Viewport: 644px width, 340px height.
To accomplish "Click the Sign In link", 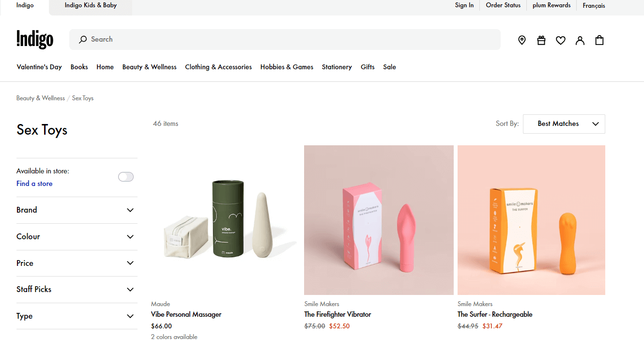I will tap(464, 5).
